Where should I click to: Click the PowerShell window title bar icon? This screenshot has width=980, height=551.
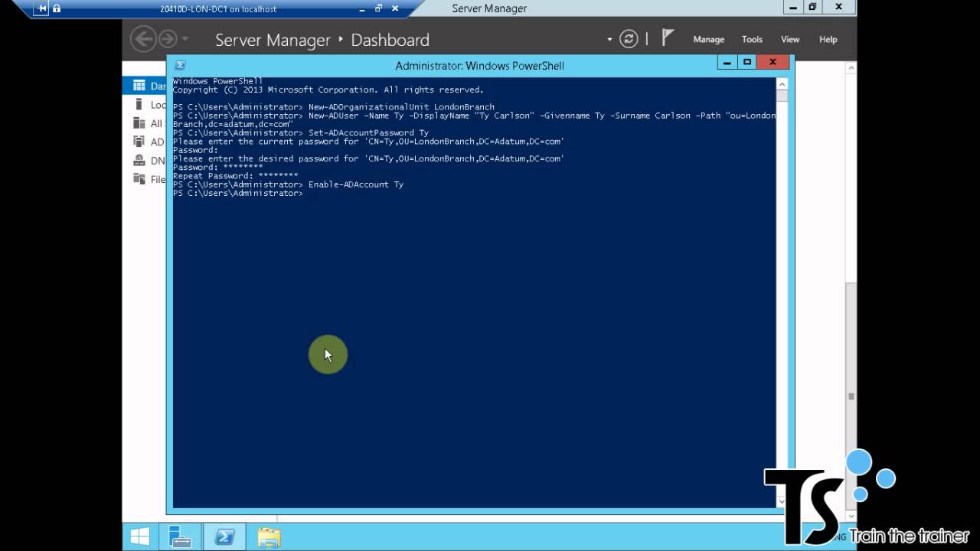coord(180,66)
